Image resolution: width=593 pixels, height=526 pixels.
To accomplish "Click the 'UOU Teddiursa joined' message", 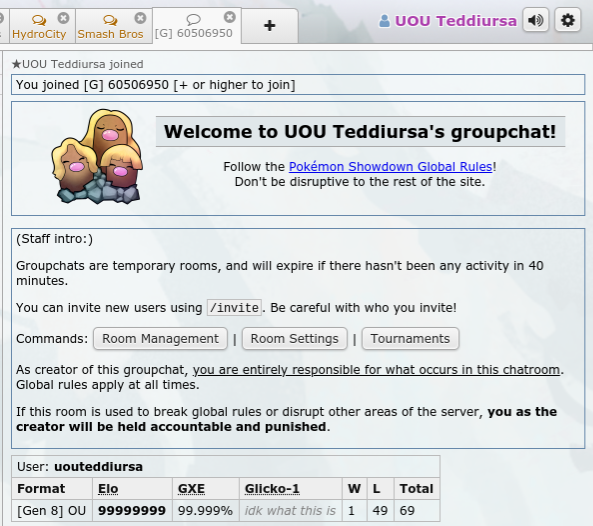I will point(78,64).
